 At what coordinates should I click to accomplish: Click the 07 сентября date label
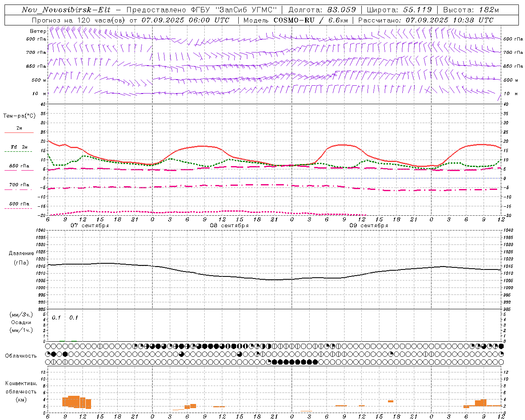coord(89,226)
